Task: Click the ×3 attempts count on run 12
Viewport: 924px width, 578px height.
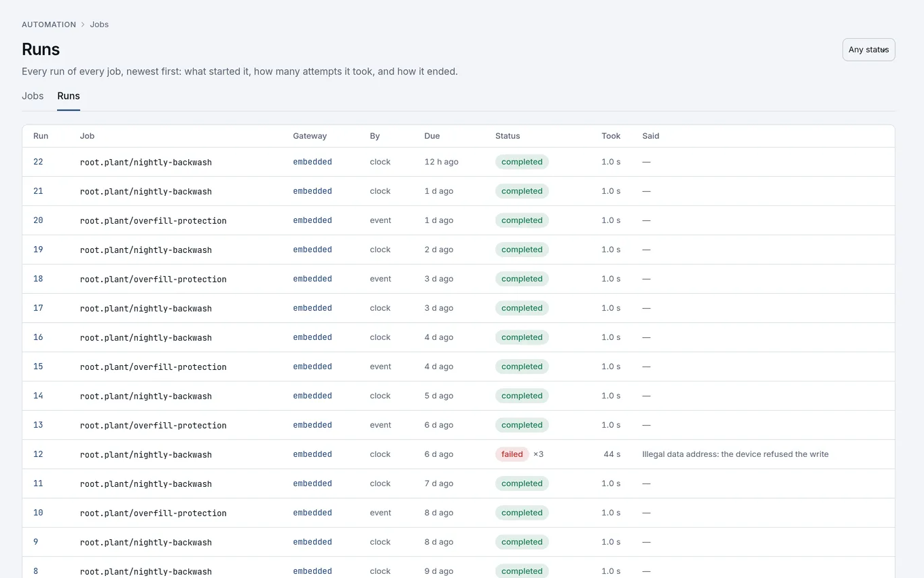Action: click(538, 454)
